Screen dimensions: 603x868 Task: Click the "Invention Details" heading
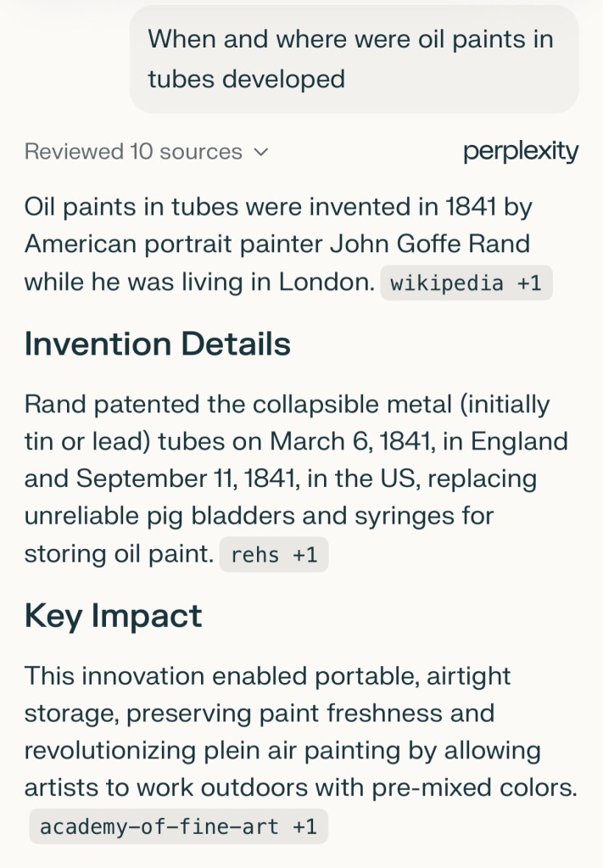(x=158, y=344)
